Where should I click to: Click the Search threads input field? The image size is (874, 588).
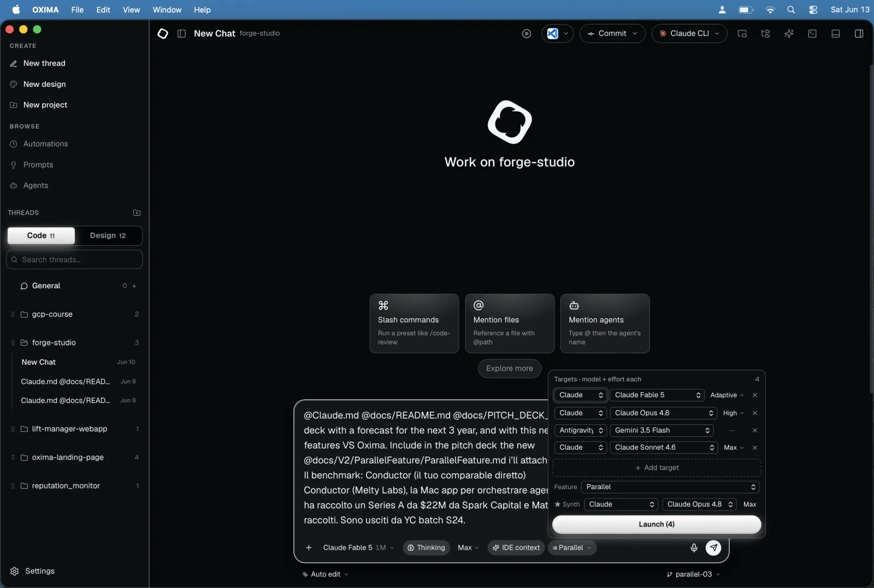click(74, 260)
